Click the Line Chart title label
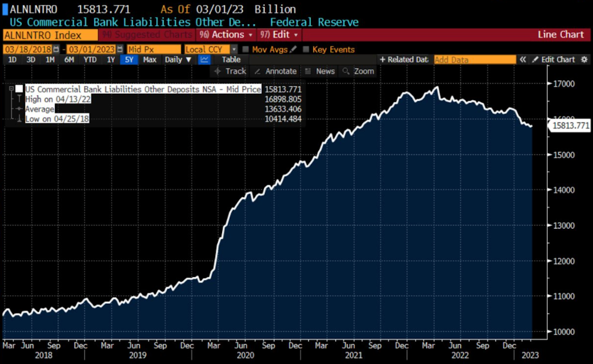Viewport: 593px width, 364px height. pyautogui.click(x=561, y=34)
